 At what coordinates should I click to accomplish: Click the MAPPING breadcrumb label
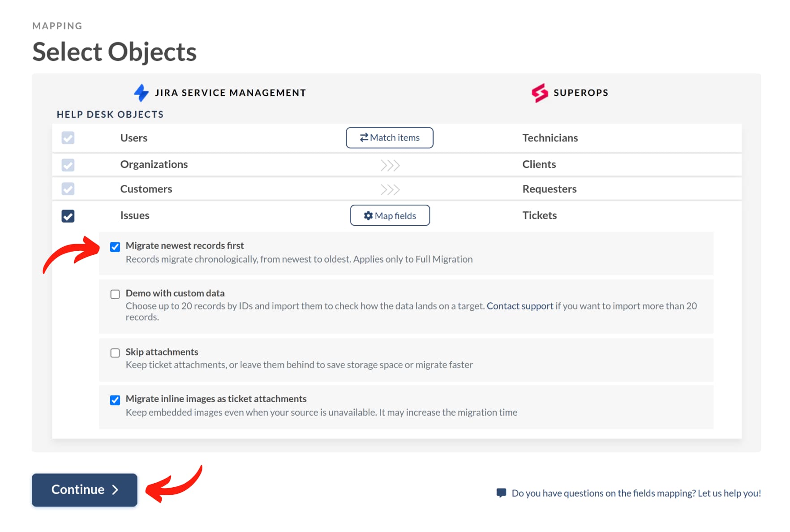(57, 26)
